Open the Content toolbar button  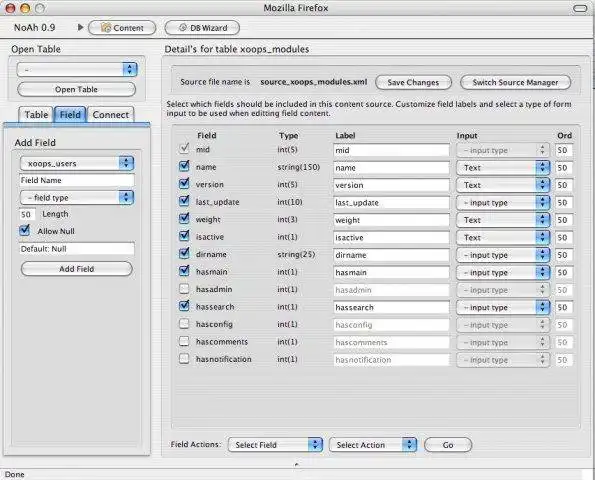pyautogui.click(x=122, y=28)
